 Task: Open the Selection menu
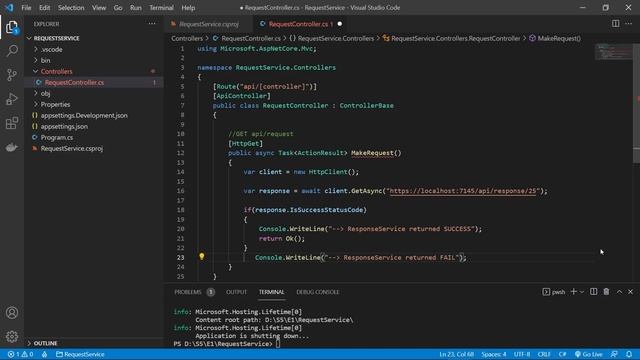[71, 8]
